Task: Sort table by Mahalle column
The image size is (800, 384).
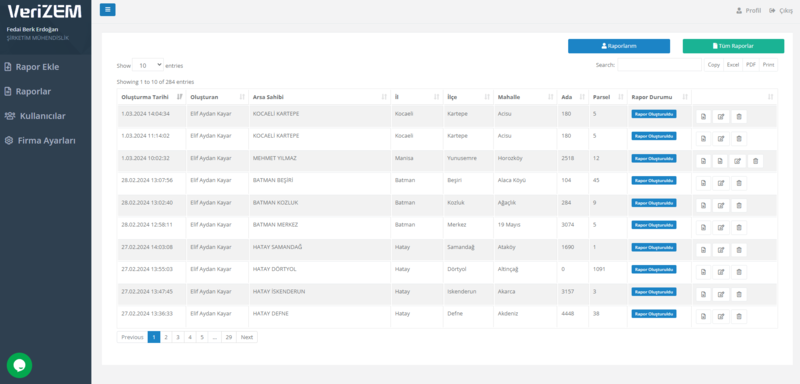Action: [525, 97]
